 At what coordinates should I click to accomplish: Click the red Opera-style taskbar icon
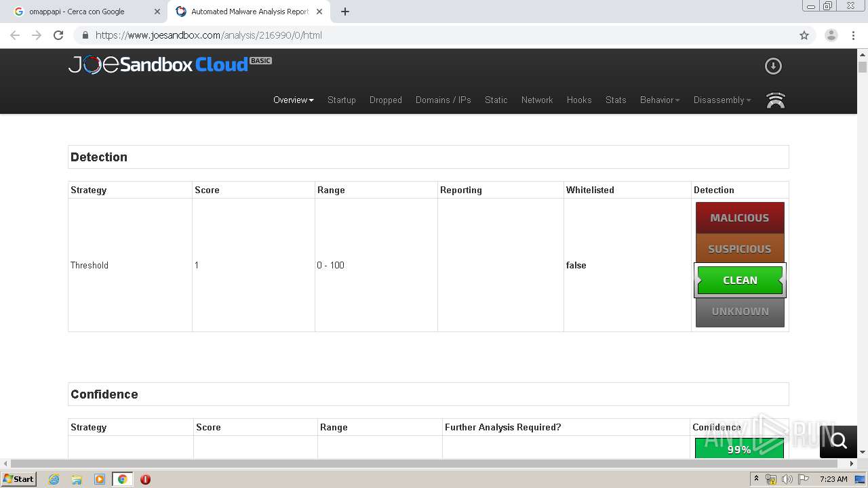[145, 479]
